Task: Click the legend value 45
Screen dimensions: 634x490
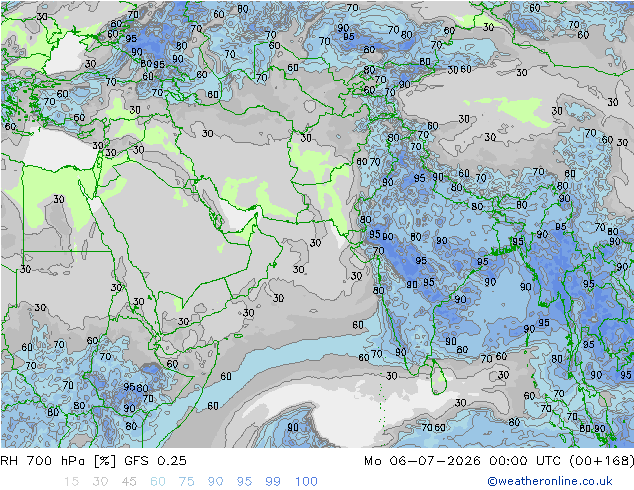Action: tap(129, 482)
